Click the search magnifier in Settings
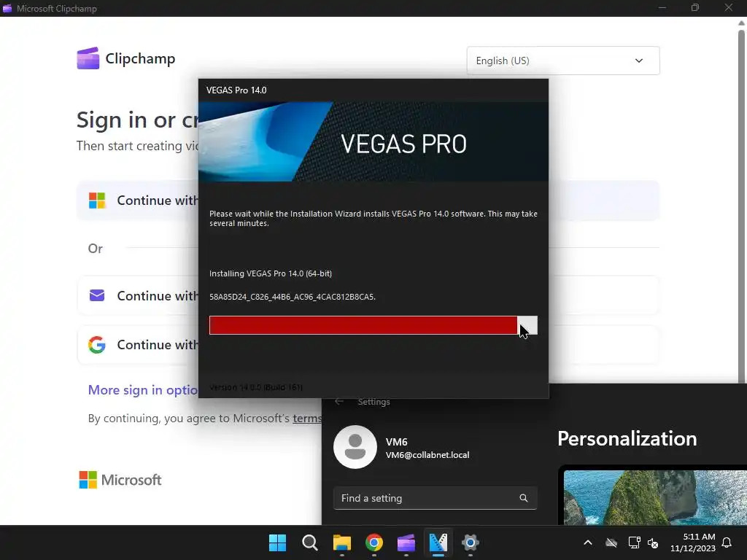The image size is (747, 560). click(524, 498)
